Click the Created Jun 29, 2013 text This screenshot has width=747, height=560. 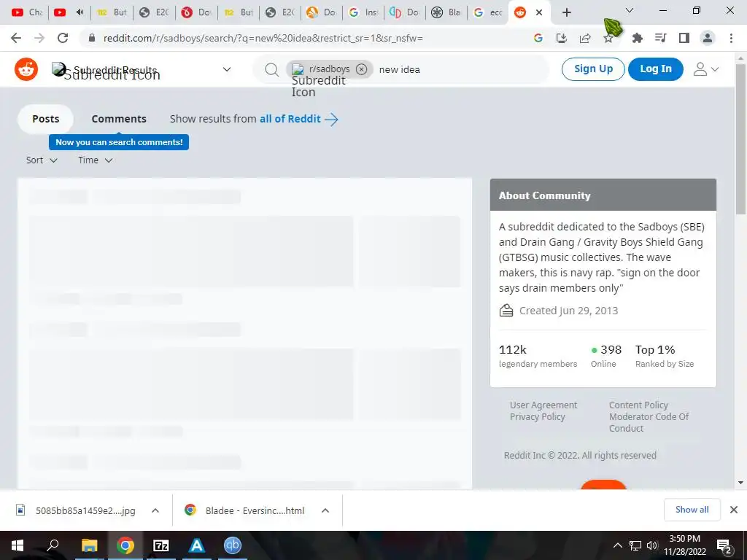coord(568,311)
